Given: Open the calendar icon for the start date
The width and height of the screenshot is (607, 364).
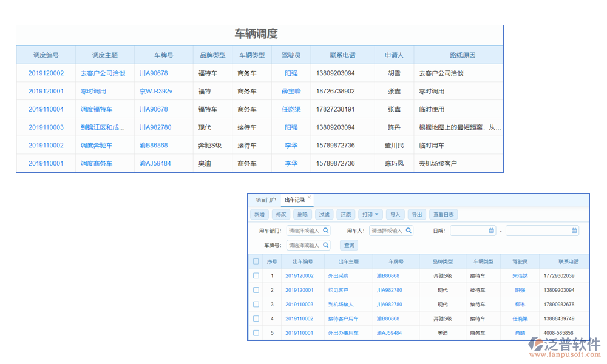Looking at the screenshot, I should (490, 231).
